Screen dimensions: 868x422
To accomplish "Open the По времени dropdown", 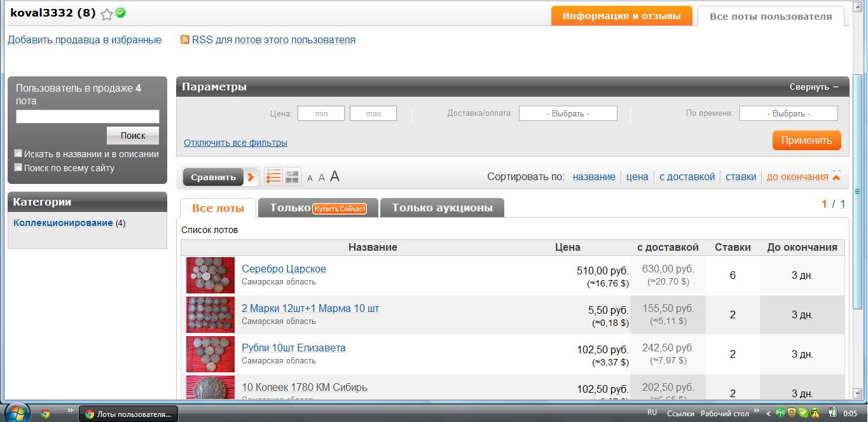I will pos(788,113).
